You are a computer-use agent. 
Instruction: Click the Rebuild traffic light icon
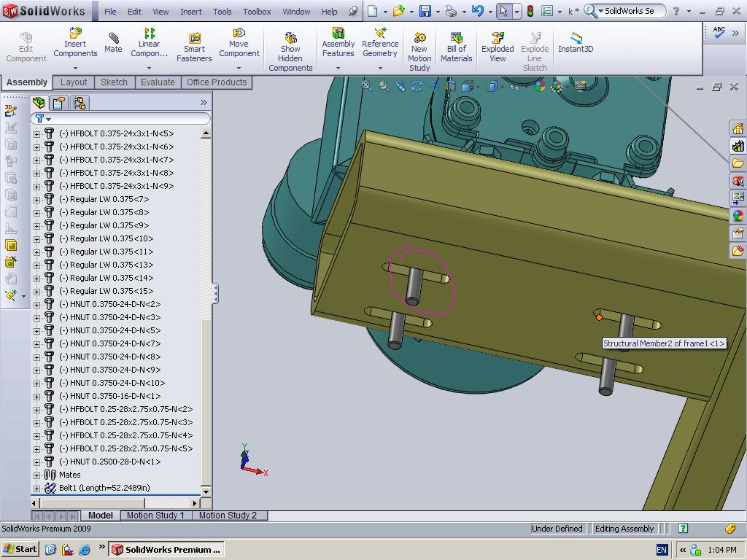(x=530, y=11)
